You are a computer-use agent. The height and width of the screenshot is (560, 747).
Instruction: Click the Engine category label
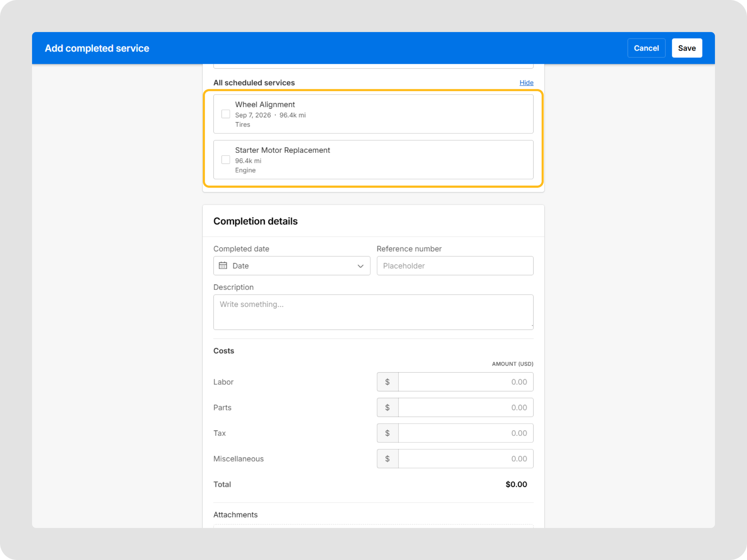[x=245, y=170]
